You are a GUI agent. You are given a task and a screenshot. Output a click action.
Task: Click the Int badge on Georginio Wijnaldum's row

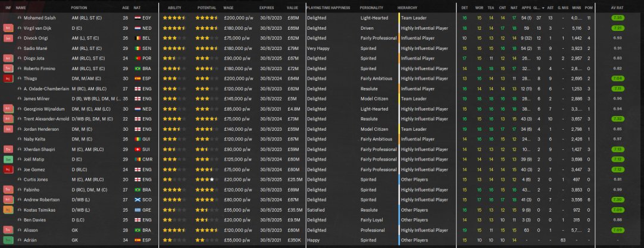pyautogui.click(x=8, y=109)
